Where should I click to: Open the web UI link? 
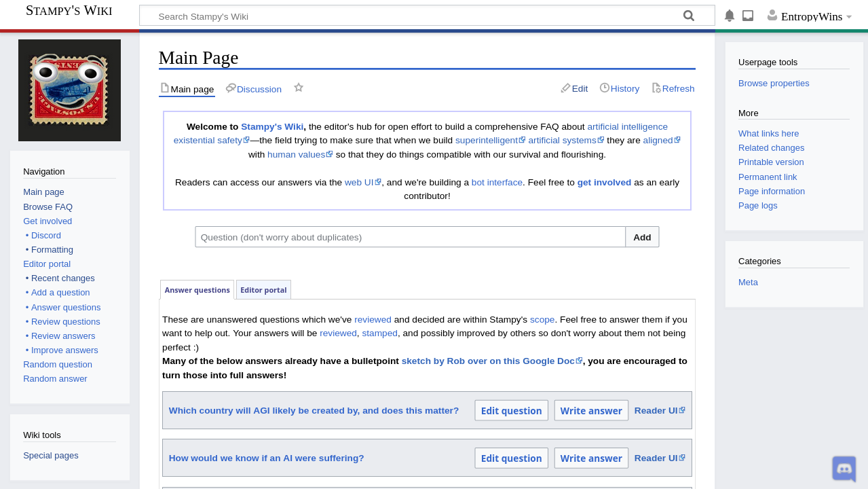tap(363, 182)
